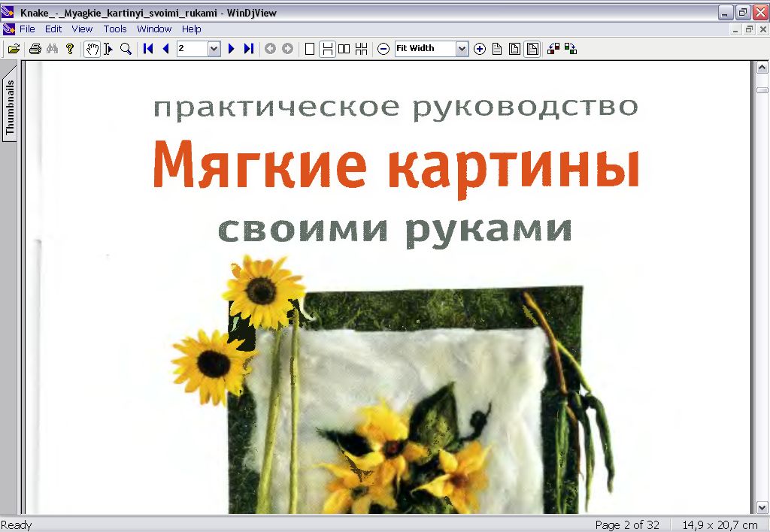This screenshot has width=770, height=532.
Task: Open a file with the folder icon
Action: 14,49
